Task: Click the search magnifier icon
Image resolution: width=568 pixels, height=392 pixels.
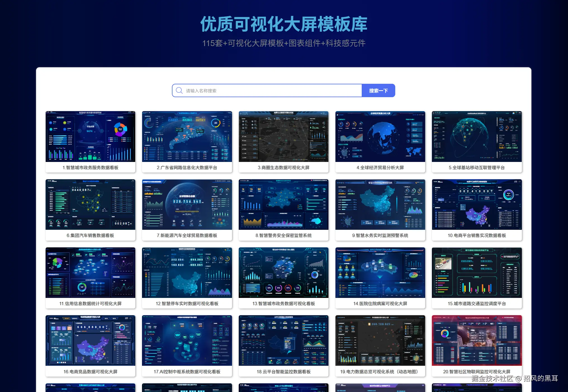Action: (179, 90)
